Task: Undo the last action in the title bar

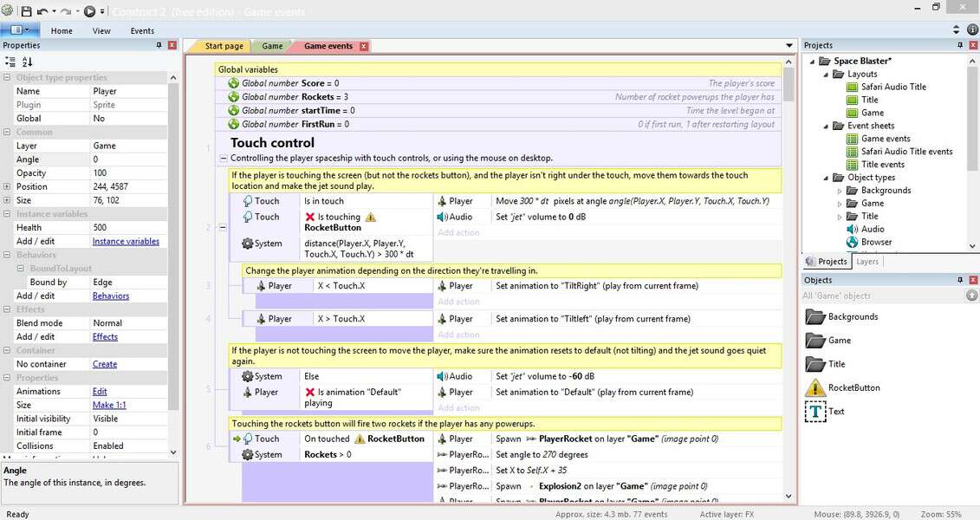Action: point(42,10)
